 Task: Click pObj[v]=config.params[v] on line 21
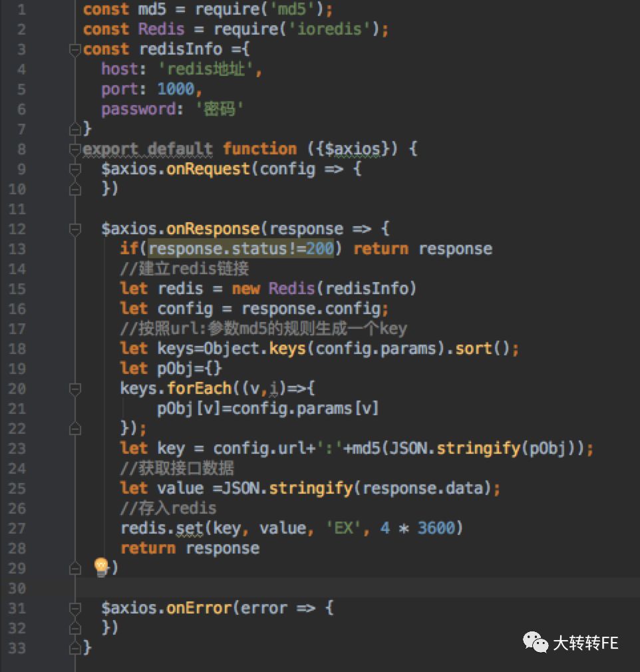268,409
